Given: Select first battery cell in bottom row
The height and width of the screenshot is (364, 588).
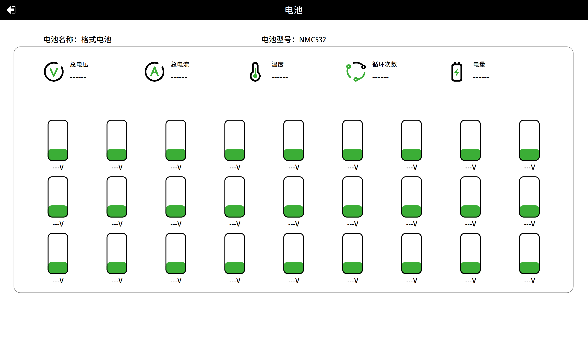Looking at the screenshot, I should [58, 254].
